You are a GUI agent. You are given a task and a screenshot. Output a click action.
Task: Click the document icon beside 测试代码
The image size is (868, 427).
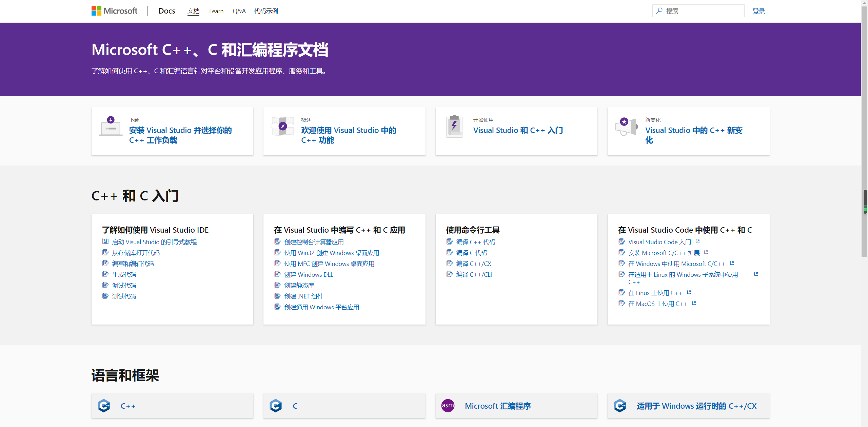pyautogui.click(x=105, y=296)
